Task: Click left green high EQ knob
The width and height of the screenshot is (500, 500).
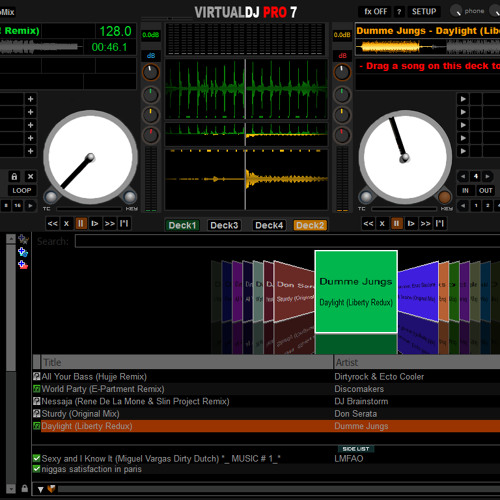Action: point(151,95)
